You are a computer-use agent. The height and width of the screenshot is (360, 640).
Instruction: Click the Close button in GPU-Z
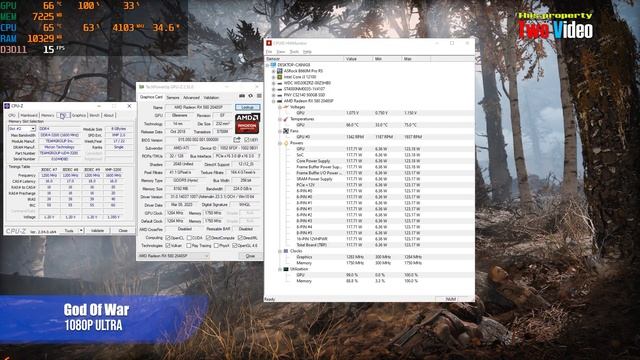pyautogui.click(x=250, y=256)
